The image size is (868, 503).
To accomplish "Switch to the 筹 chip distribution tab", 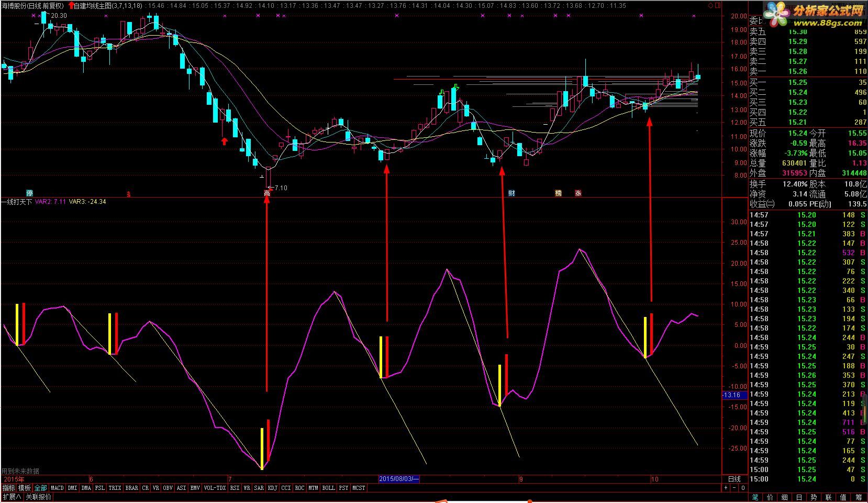I will click(x=859, y=497).
